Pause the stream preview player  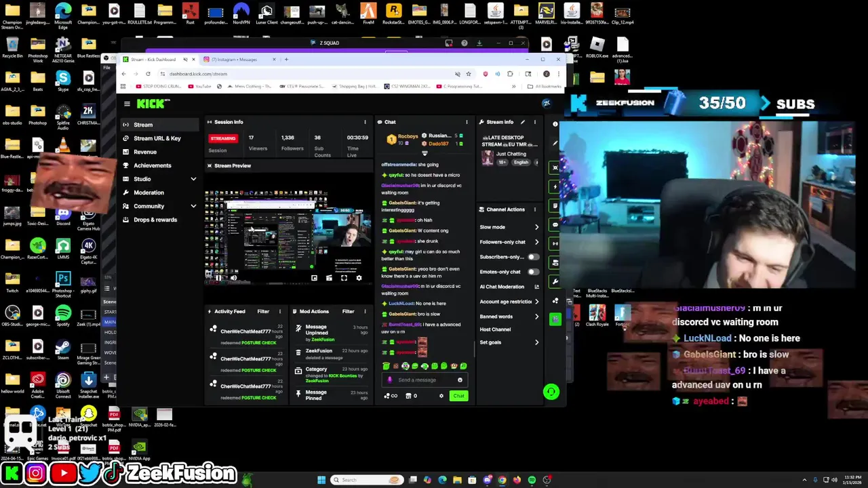[x=218, y=277]
